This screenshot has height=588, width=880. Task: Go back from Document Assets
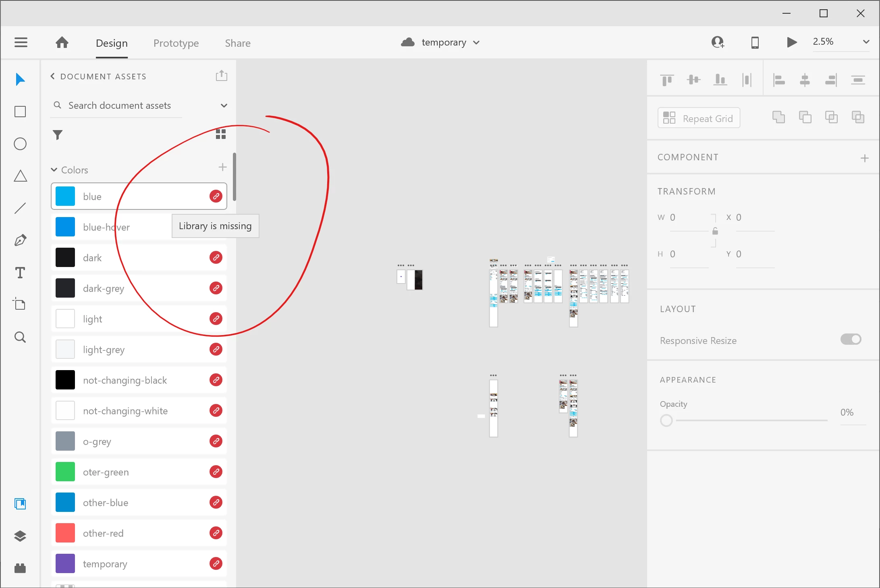(52, 76)
